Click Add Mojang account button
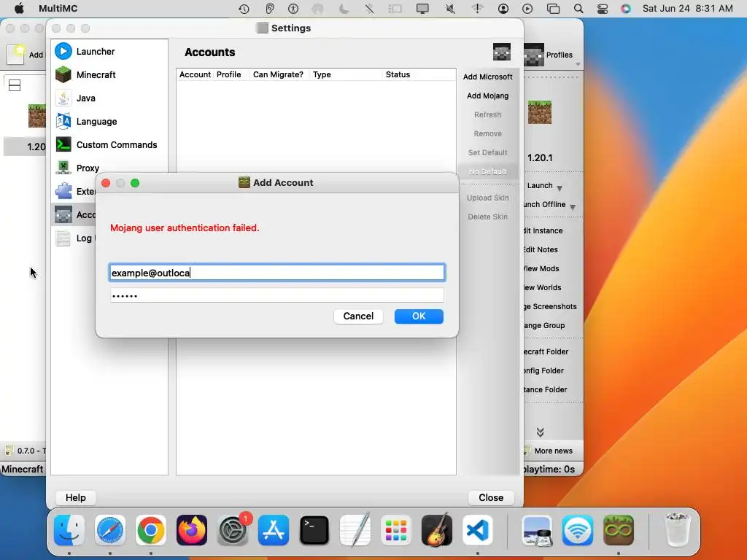The height and width of the screenshot is (560, 747). [x=488, y=96]
